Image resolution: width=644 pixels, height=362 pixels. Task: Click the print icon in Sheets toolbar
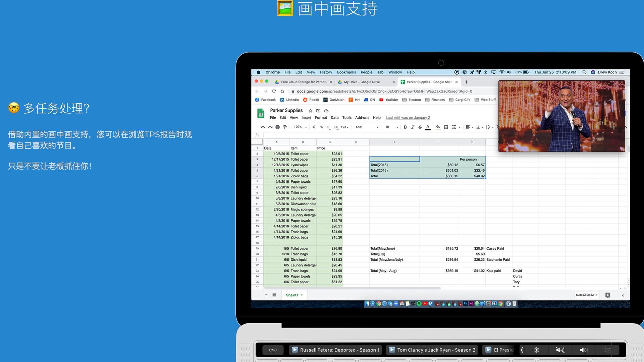pos(277,127)
